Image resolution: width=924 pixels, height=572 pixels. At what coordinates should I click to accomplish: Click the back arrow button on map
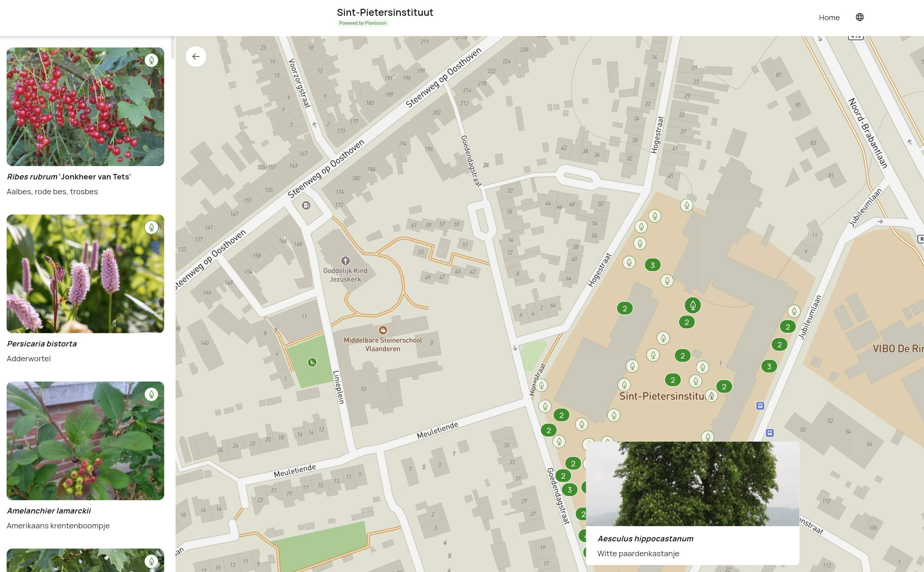point(195,56)
